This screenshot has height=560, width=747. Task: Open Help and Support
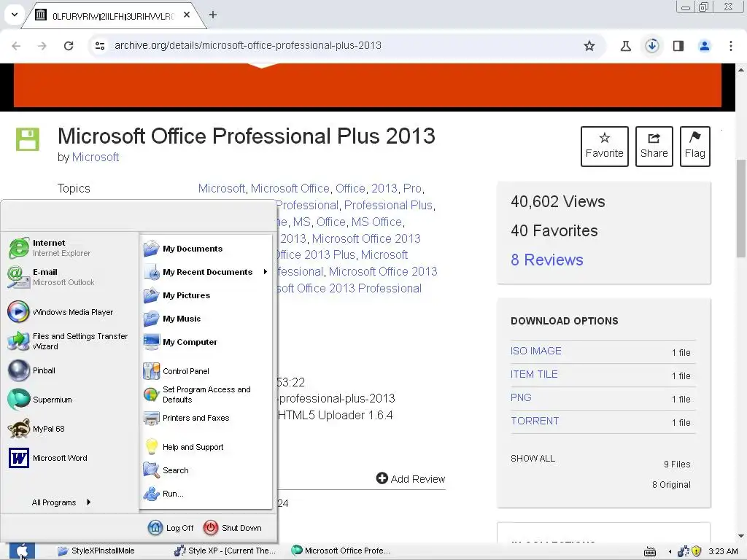click(x=183, y=447)
